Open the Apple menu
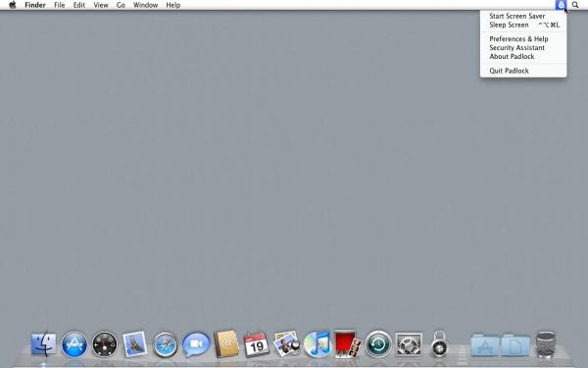 (13, 5)
